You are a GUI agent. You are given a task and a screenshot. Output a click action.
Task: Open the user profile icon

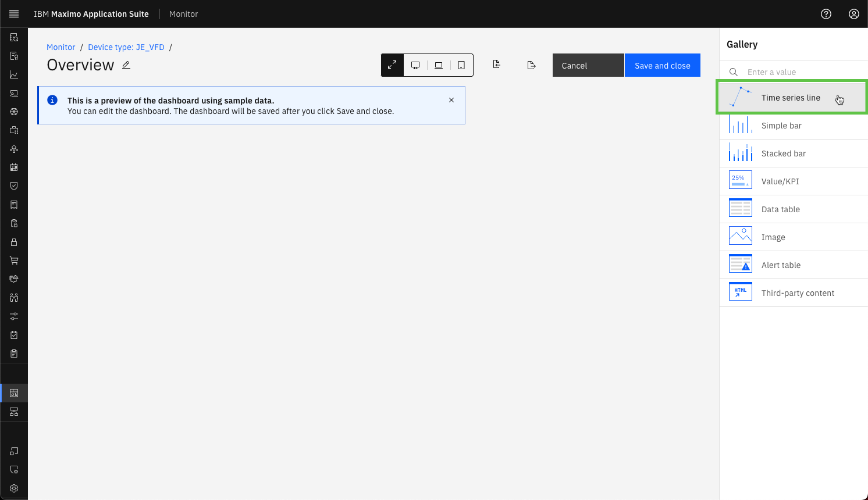coord(854,14)
